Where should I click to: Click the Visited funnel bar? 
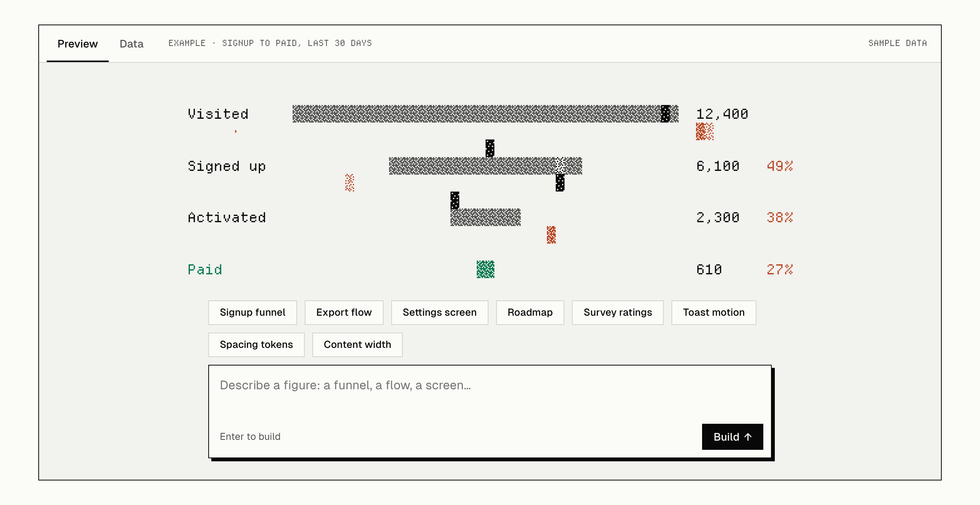point(485,114)
